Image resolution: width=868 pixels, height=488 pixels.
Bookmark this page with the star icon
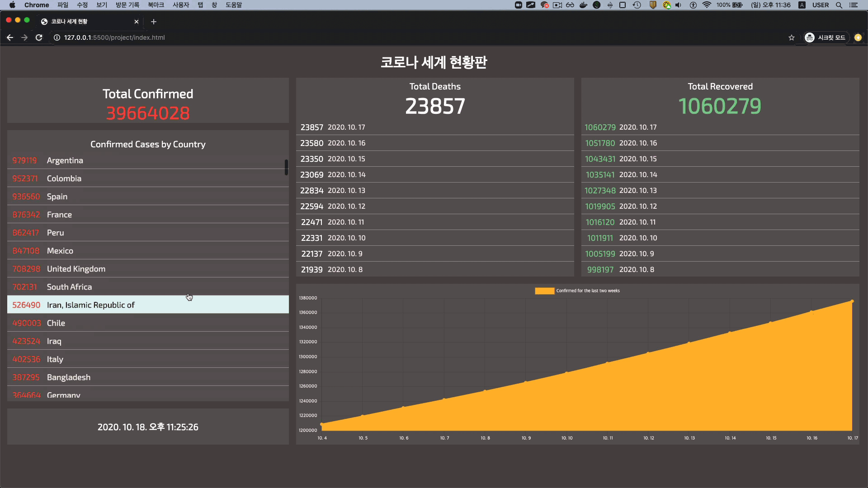click(x=791, y=38)
